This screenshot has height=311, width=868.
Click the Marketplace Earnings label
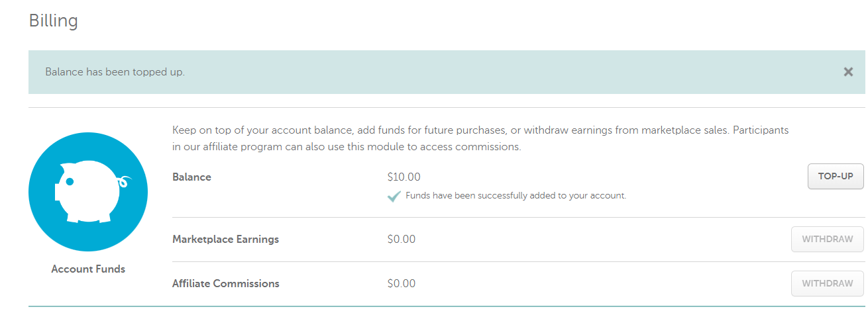pyautogui.click(x=225, y=240)
